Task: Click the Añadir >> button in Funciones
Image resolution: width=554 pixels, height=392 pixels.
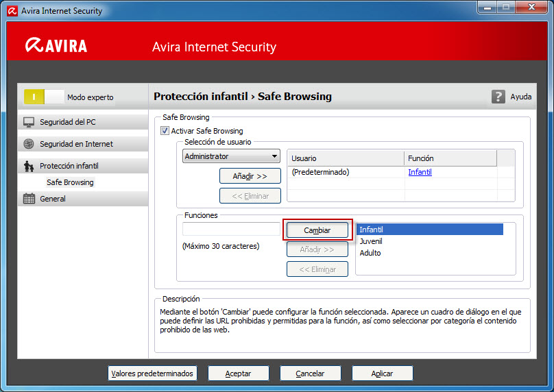Action: (x=317, y=249)
